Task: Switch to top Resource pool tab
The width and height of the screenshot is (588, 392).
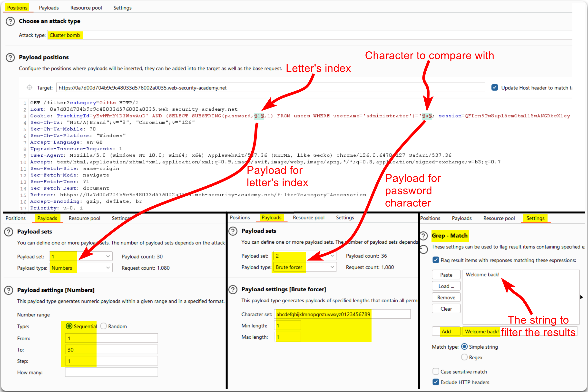Action: tap(86, 8)
